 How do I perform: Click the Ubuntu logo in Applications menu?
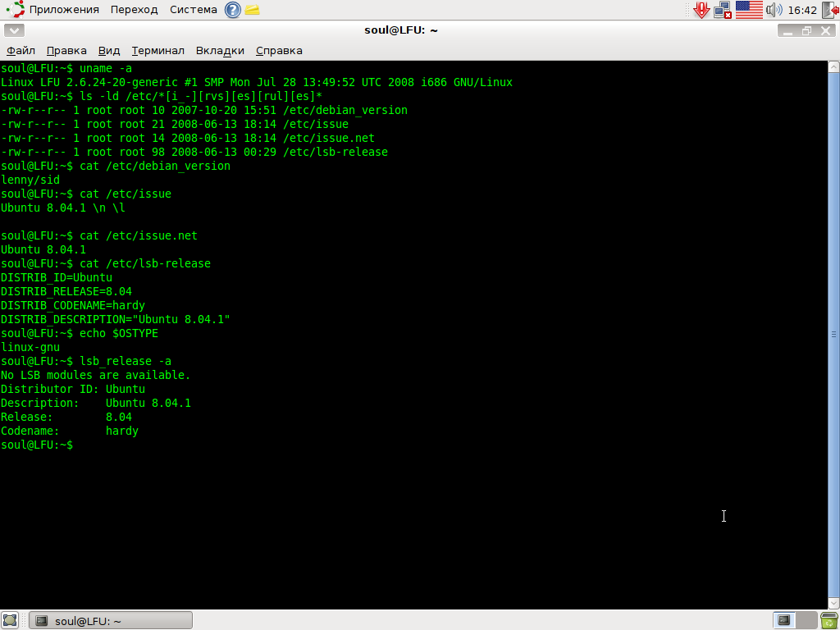[x=16, y=10]
